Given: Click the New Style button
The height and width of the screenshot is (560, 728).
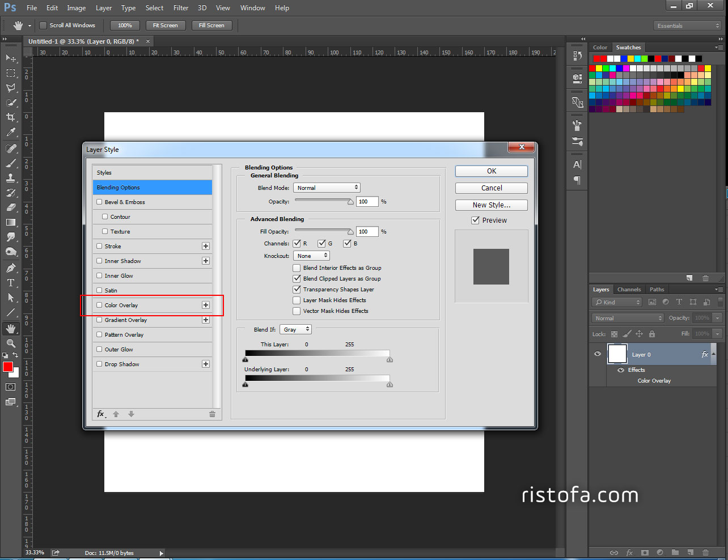Looking at the screenshot, I should [491, 205].
